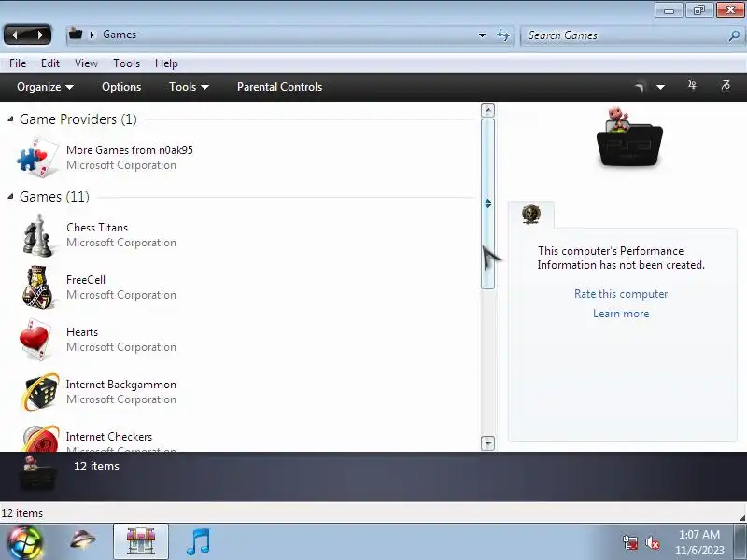Click the search magnifier icon
747x560 pixels.
point(734,35)
